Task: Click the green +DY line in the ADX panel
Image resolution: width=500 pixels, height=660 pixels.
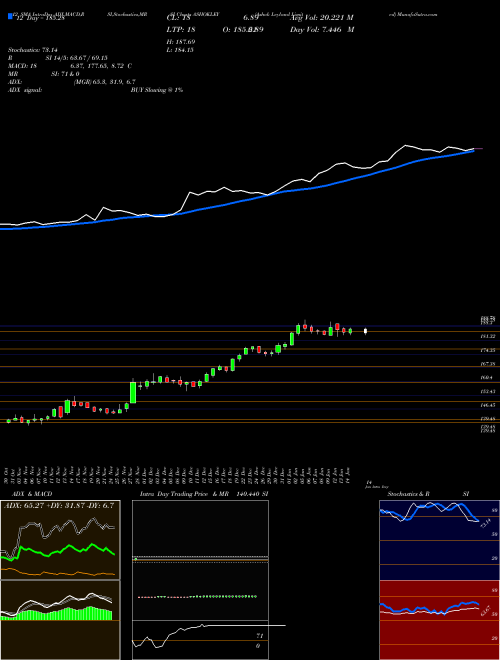Action: point(59,550)
